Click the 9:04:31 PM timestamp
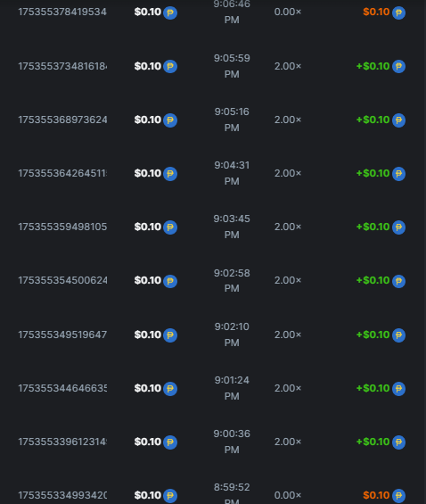 232,173
